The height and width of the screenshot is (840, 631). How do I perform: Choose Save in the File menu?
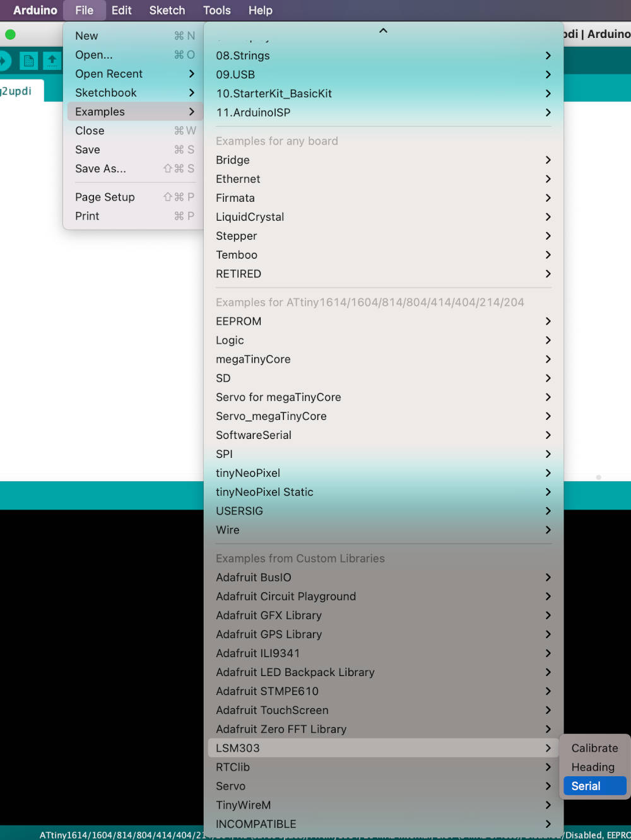[135, 149]
